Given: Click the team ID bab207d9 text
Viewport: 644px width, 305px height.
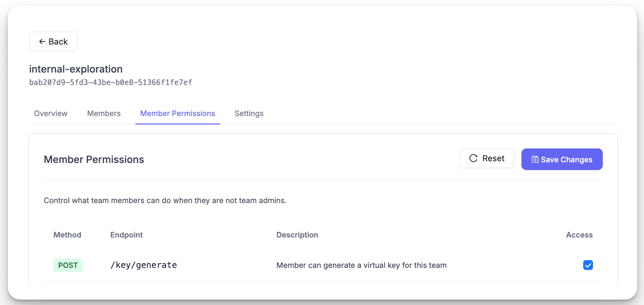Looking at the screenshot, I should pos(110,83).
